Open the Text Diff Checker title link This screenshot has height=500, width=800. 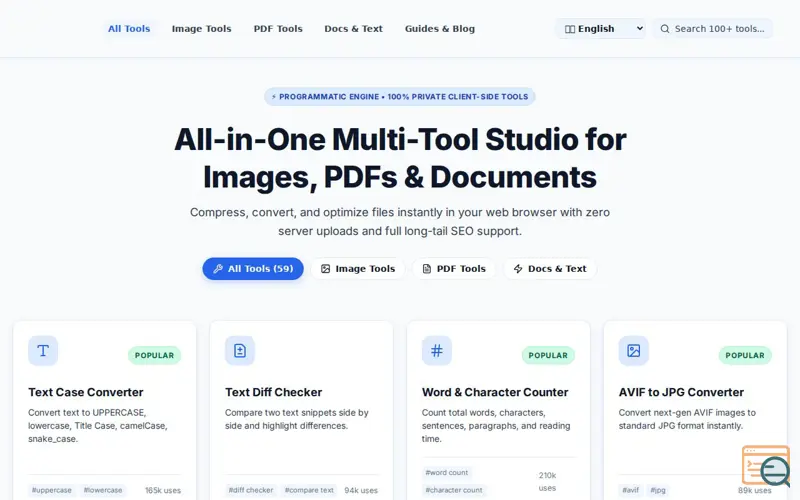(273, 392)
